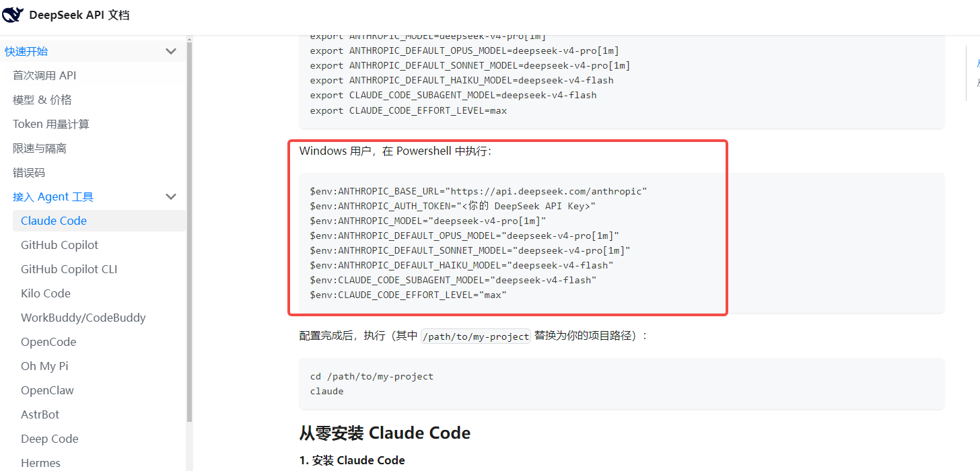The height and width of the screenshot is (471, 980).
Task: Click the $env:CLAUDE_CODE_EFFORT_LEVEL line
Action: (x=409, y=295)
